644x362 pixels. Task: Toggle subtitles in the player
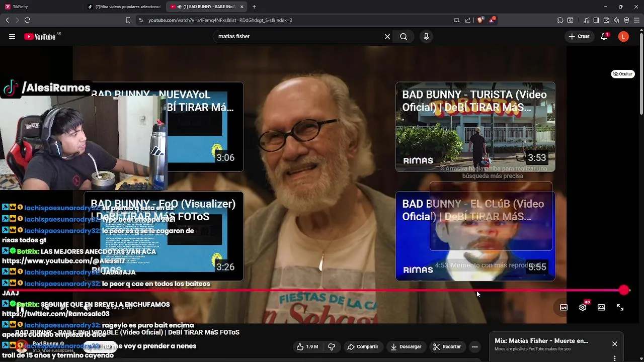tap(563, 307)
